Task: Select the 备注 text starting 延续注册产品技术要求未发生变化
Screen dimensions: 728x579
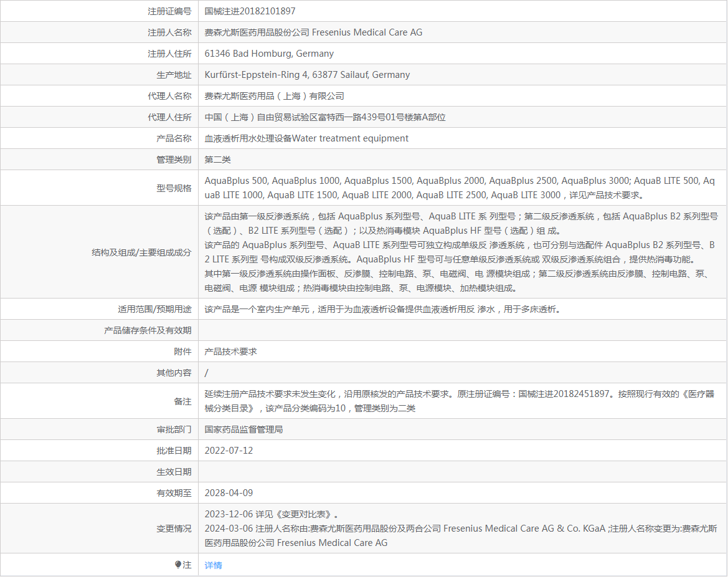Action: pyautogui.click(x=460, y=401)
